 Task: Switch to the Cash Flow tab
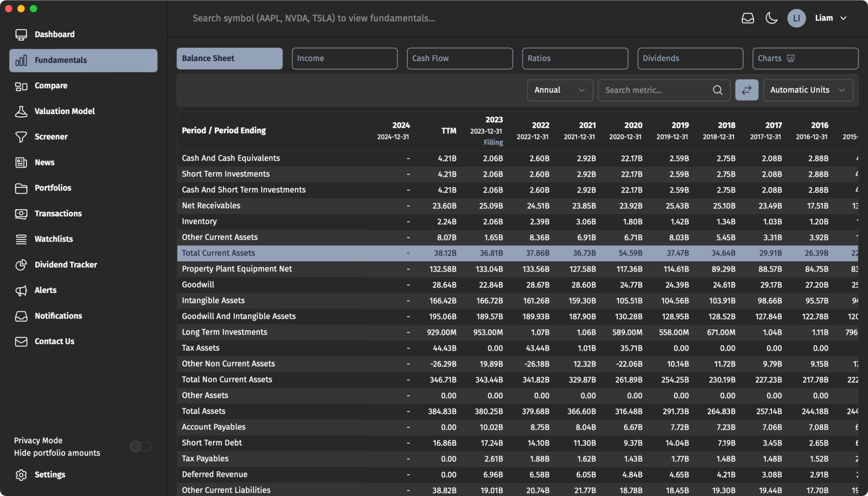(x=460, y=59)
